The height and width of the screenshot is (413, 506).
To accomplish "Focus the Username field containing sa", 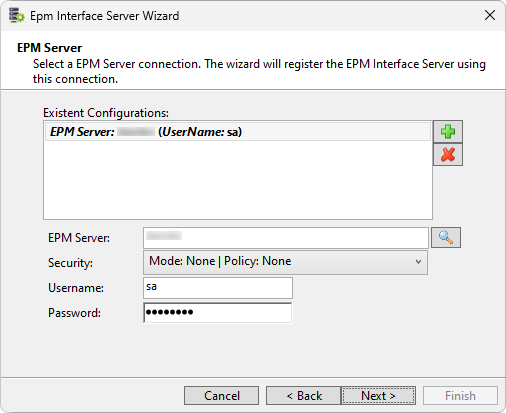I will click(x=218, y=288).
